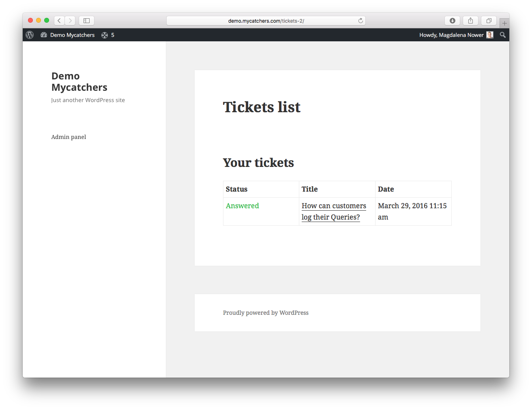
Task: Click the user avatar thumbnail in admin bar
Action: (x=490, y=35)
